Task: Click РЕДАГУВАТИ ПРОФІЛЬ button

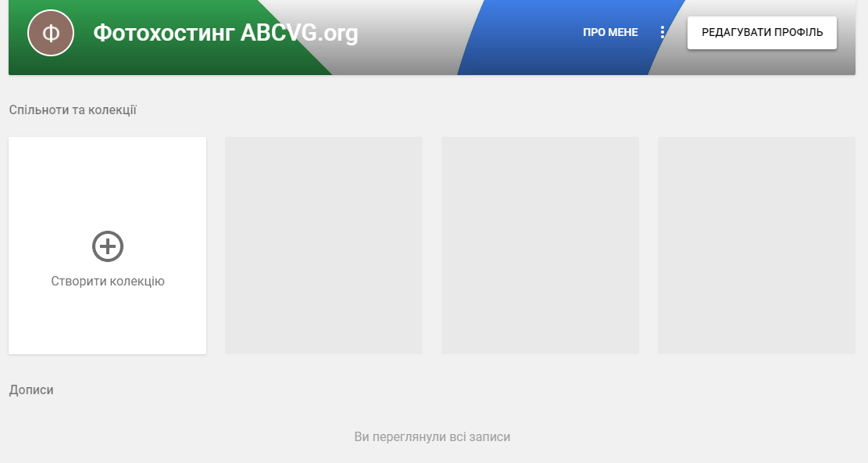Action: [762, 33]
